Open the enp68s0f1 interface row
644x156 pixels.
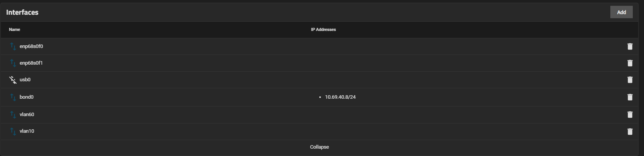click(31, 63)
